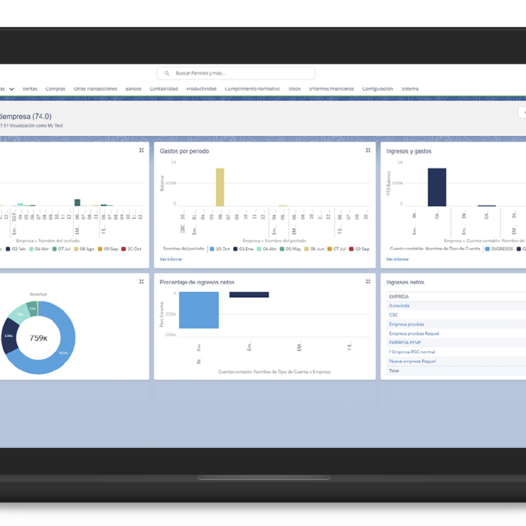
Task: Open the app navigation dropdown chevron
Action: (11, 89)
